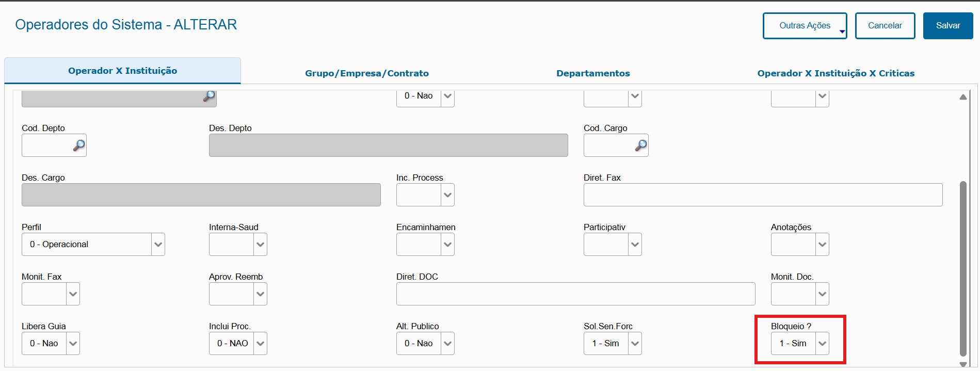Expand the Interna-Saud dropdown
This screenshot has height=371, width=980.
tap(260, 245)
